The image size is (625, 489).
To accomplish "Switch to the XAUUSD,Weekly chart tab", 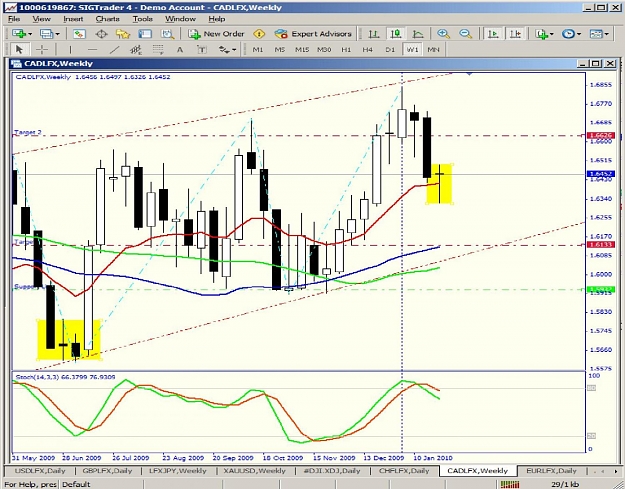I will 254,471.
